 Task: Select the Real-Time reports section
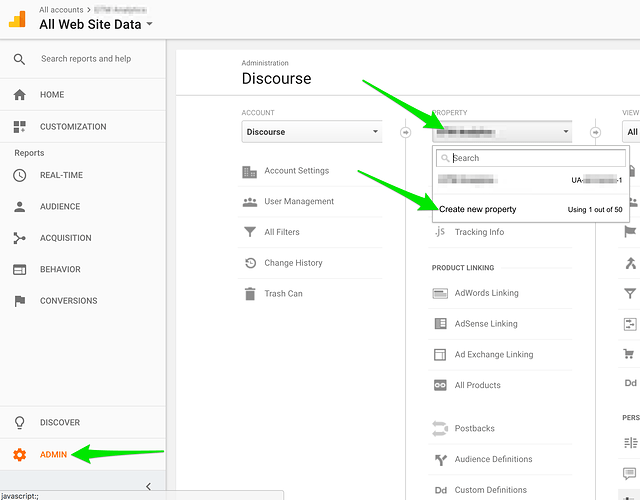click(83, 175)
